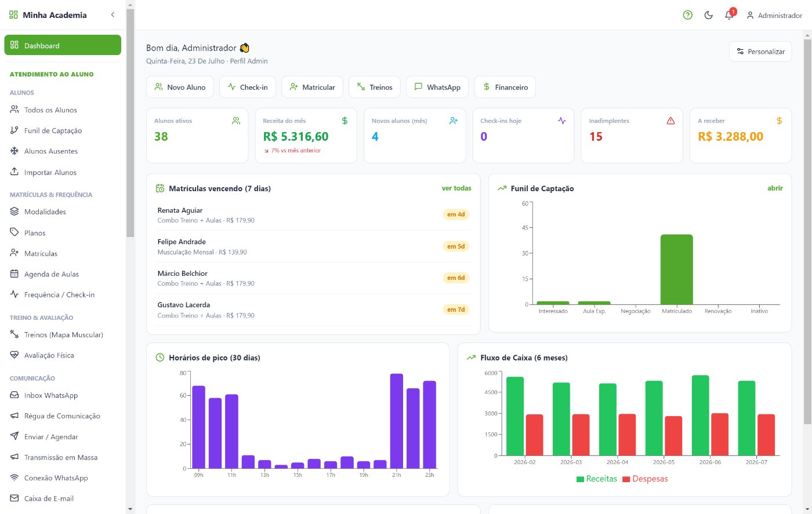
Task: Open Funil de Captação sidebar item
Action: (63, 130)
